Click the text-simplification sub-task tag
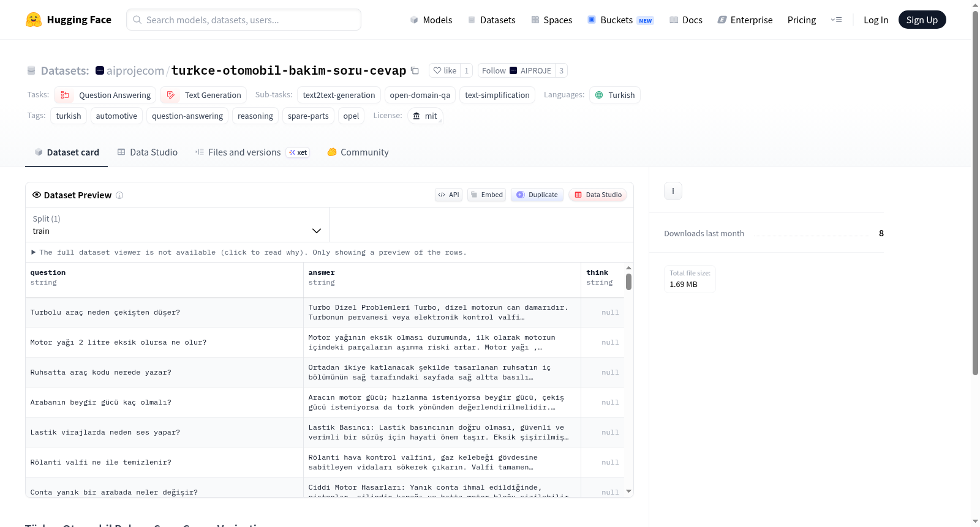Viewport: 980px width, 527px height. click(x=497, y=95)
